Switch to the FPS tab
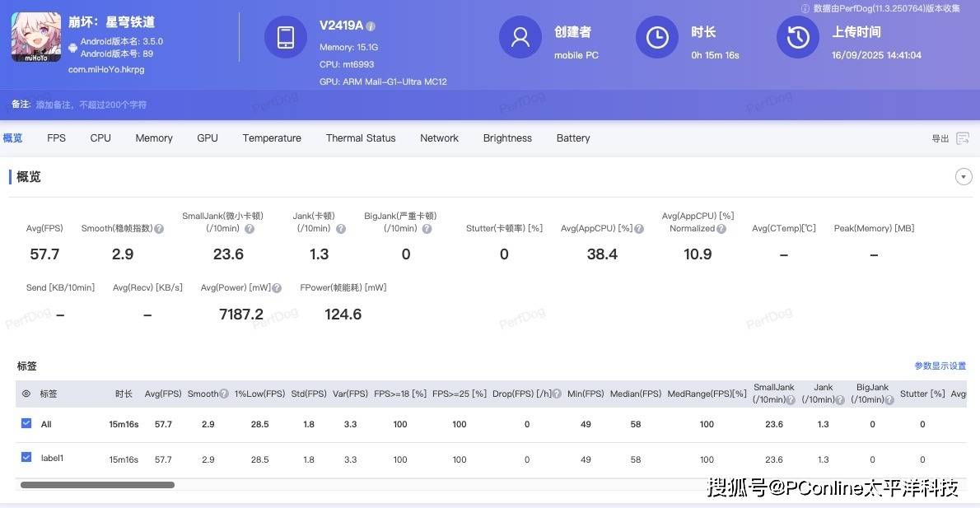The image size is (980, 508). (x=56, y=138)
